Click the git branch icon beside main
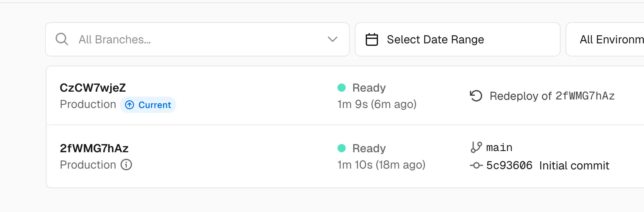This screenshot has height=212, width=644. [476, 147]
